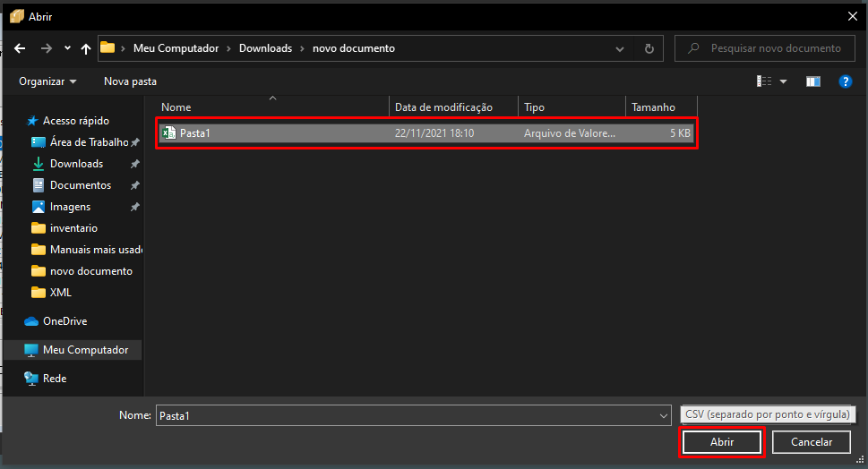
Task: Refresh the novo documento folder
Action: 649,48
